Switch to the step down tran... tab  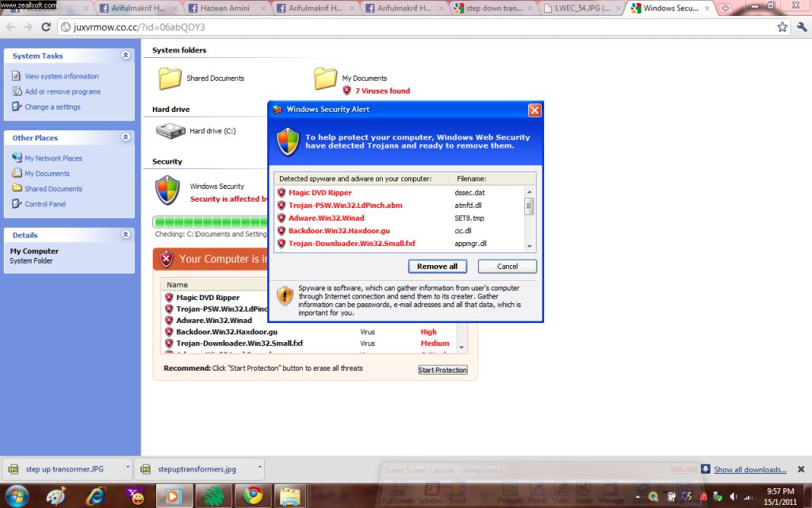493,8
